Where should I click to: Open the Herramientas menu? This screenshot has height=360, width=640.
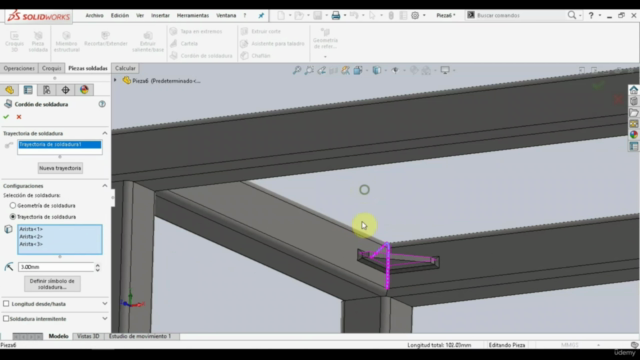click(193, 16)
